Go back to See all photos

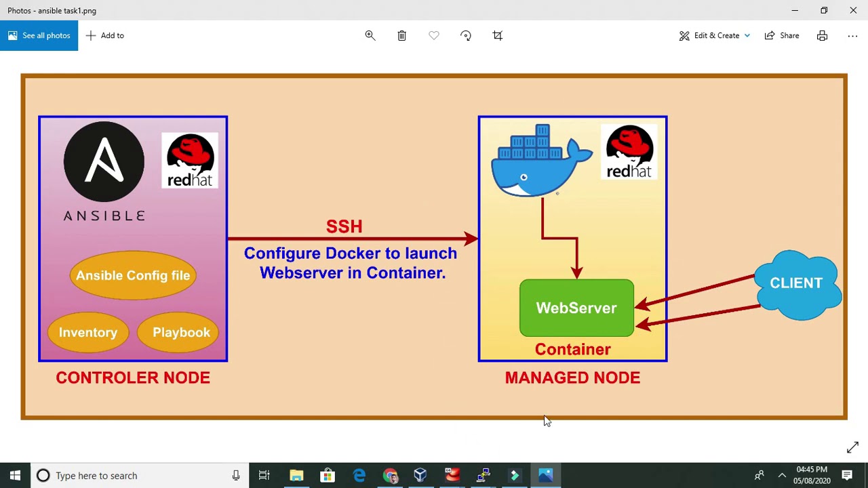[39, 35]
